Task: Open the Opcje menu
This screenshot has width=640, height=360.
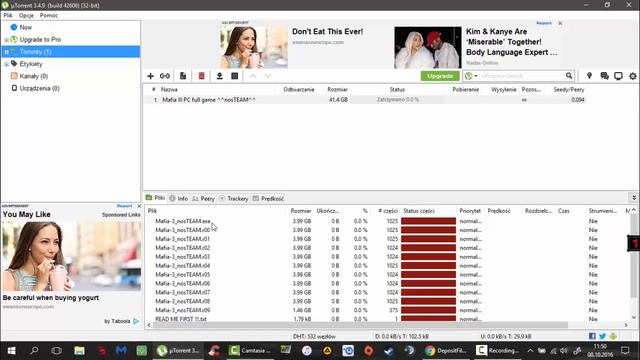Action: [x=26, y=15]
